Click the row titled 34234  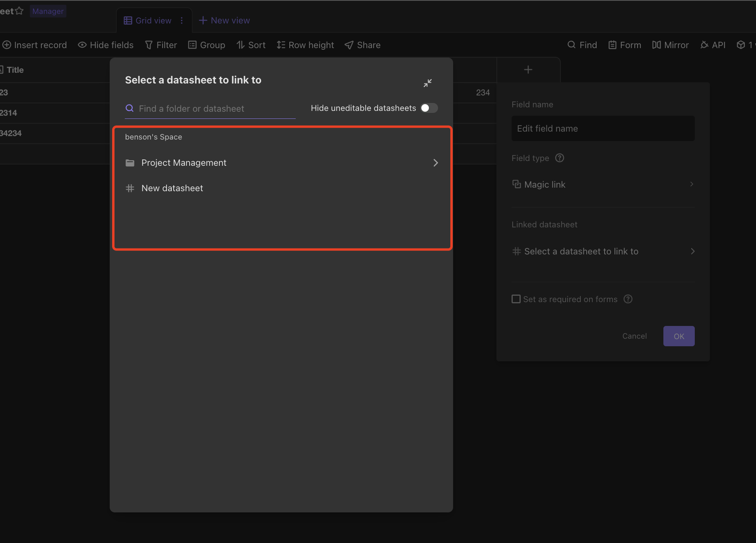click(x=11, y=133)
